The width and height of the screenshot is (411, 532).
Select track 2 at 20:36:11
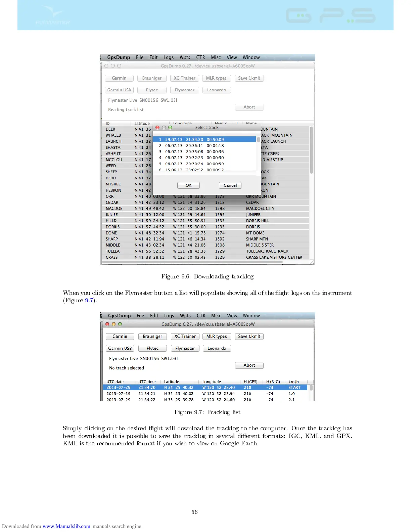click(x=204, y=146)
